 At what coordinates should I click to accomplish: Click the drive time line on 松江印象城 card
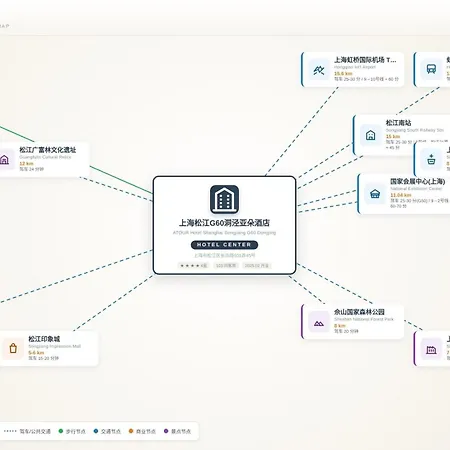point(44,358)
